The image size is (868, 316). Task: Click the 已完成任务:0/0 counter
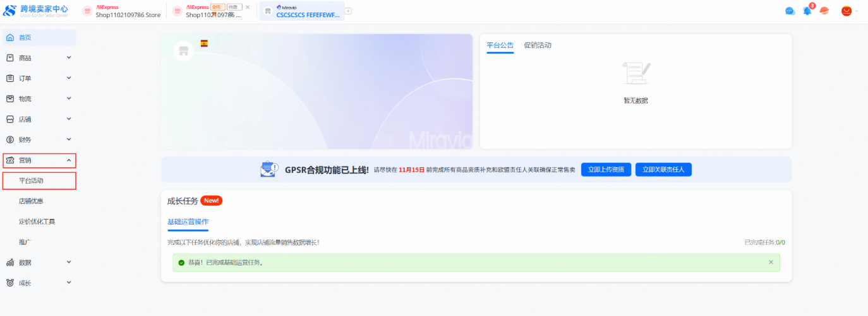[x=764, y=242]
